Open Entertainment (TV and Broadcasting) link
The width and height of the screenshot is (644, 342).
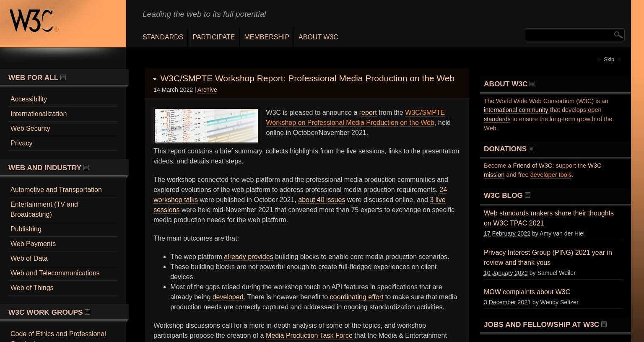(x=44, y=209)
